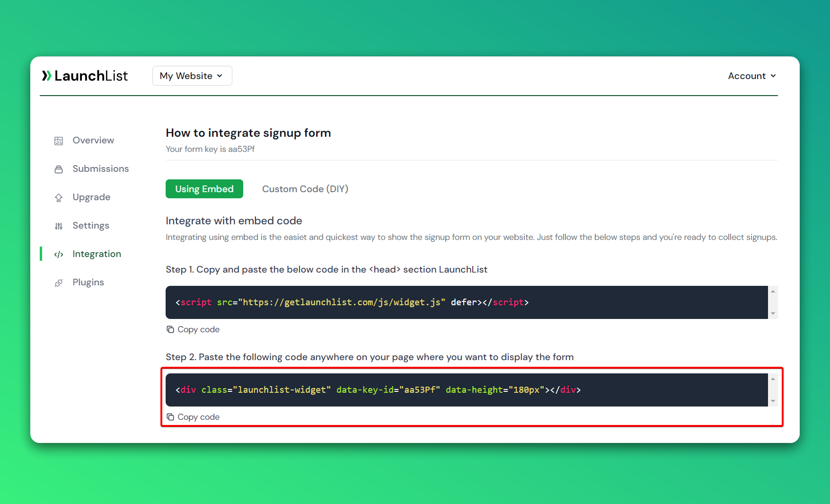Click the Upgrade arrow icon
This screenshot has width=830, height=504.
coord(59,197)
